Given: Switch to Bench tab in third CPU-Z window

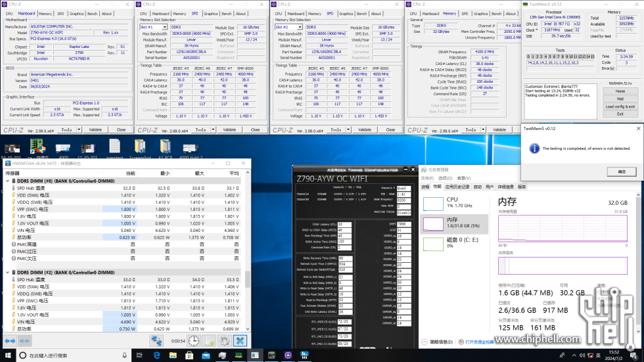Looking at the screenshot, I should click(361, 14).
